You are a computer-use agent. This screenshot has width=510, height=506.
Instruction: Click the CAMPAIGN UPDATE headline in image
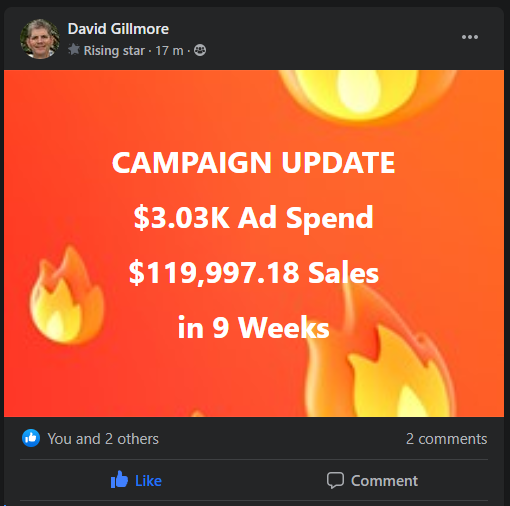254,163
